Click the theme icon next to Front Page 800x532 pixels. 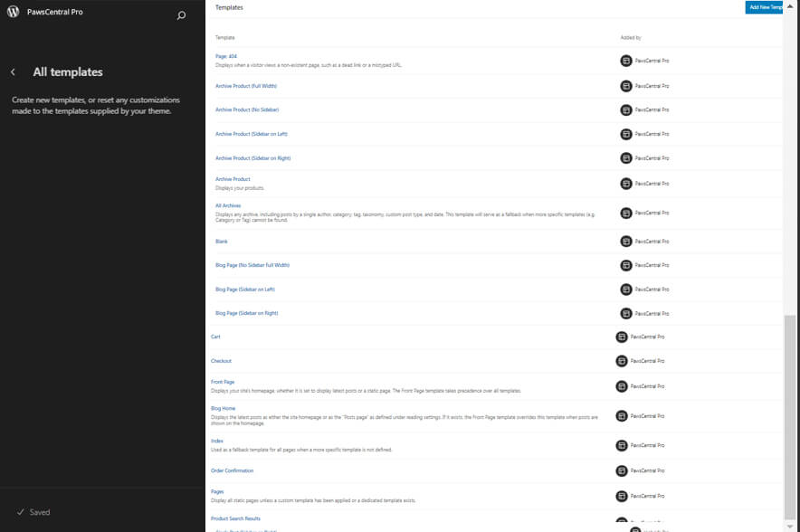click(x=625, y=385)
